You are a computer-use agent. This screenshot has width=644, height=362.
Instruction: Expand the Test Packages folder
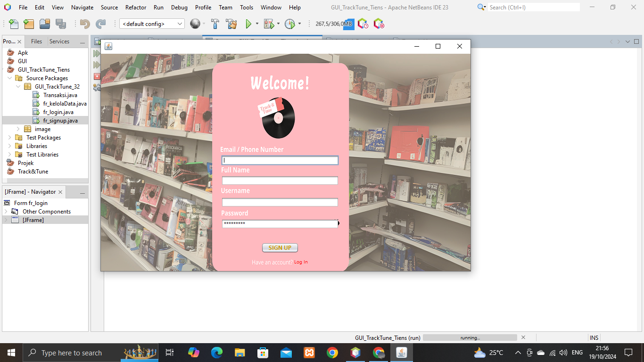tap(10, 138)
